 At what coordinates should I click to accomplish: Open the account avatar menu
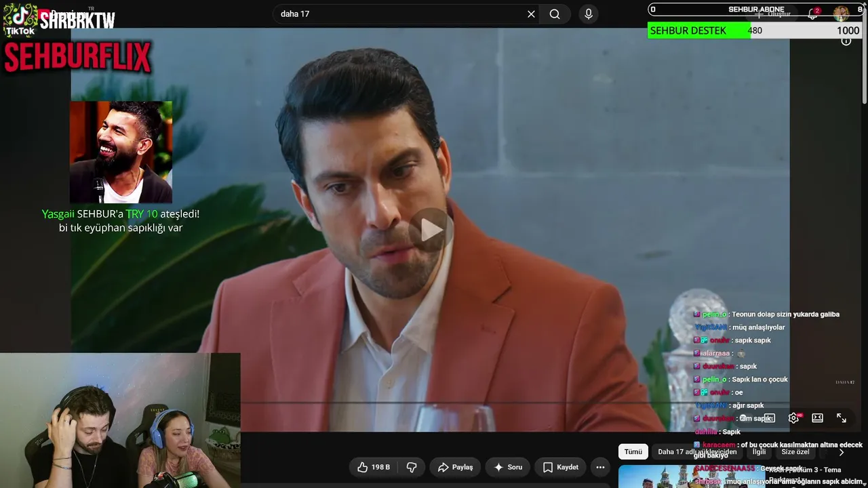[842, 14]
